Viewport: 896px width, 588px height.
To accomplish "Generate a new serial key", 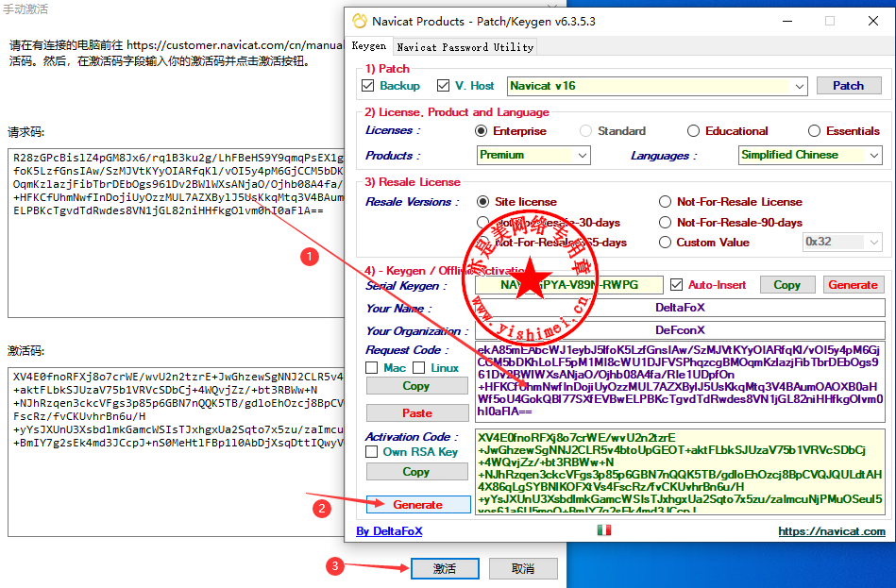I will 854,285.
